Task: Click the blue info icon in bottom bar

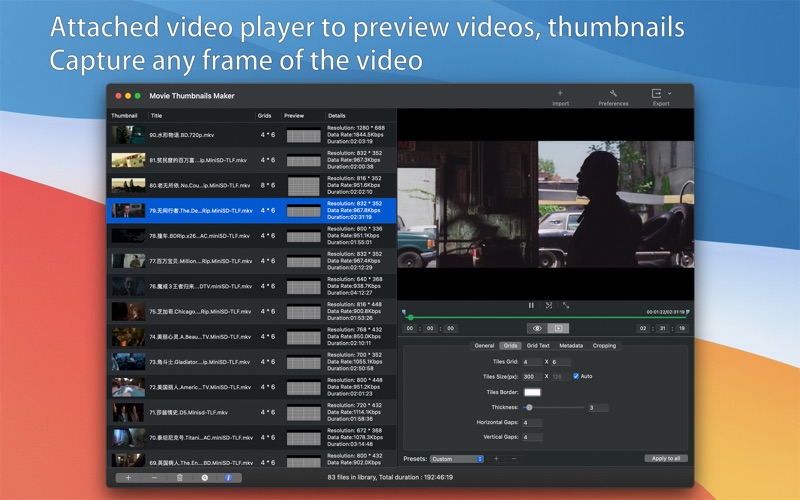Action: pos(229,478)
